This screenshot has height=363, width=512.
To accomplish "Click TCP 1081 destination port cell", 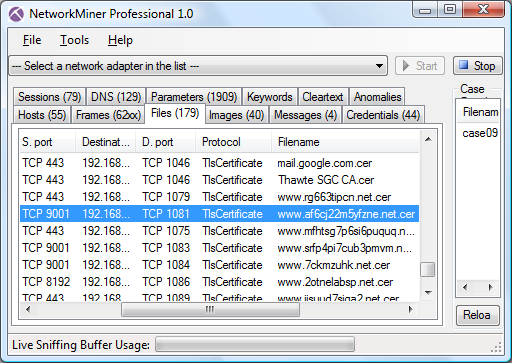I will click(x=166, y=214).
